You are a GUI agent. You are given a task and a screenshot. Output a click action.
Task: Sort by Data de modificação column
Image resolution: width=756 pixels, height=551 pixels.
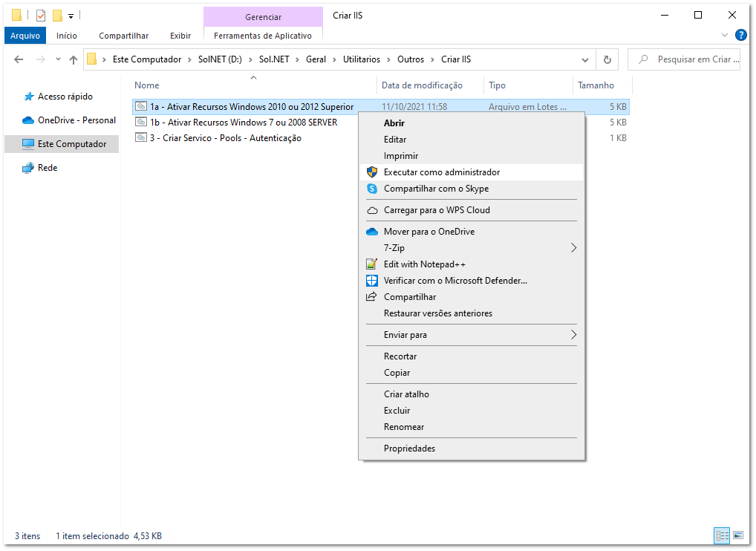pyautogui.click(x=422, y=85)
